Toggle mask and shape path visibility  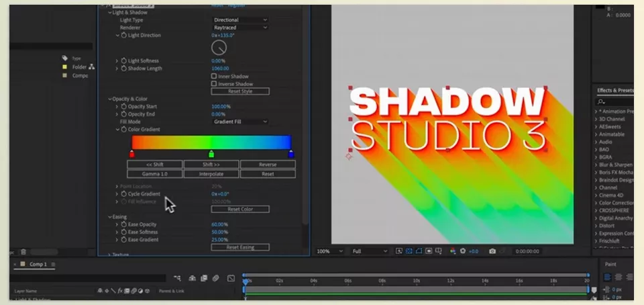click(x=419, y=251)
